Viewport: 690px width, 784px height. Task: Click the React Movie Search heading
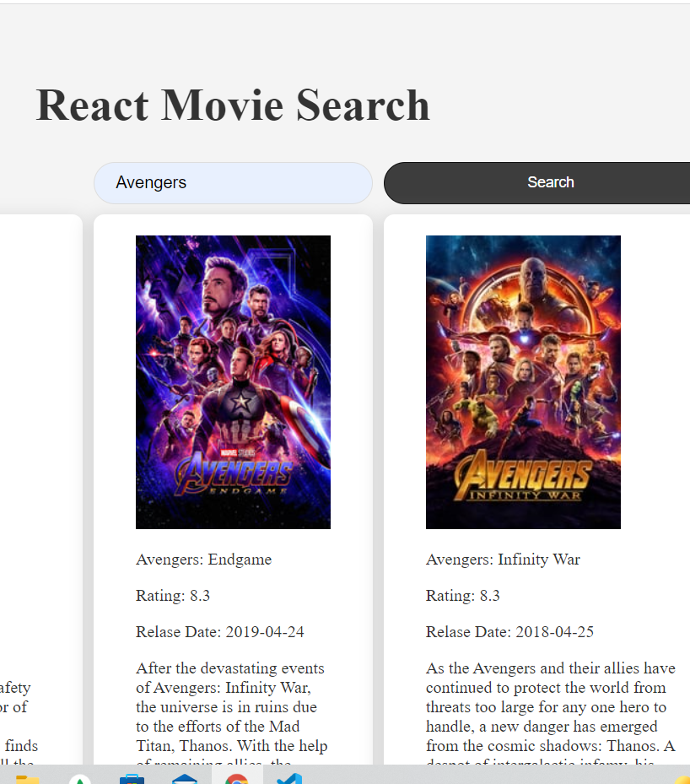click(233, 105)
